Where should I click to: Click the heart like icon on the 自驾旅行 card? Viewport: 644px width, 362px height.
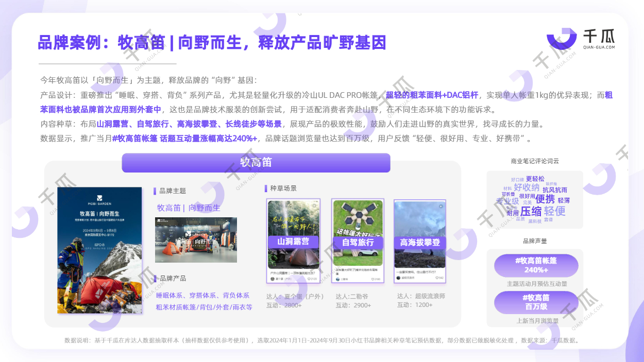coord(372,279)
